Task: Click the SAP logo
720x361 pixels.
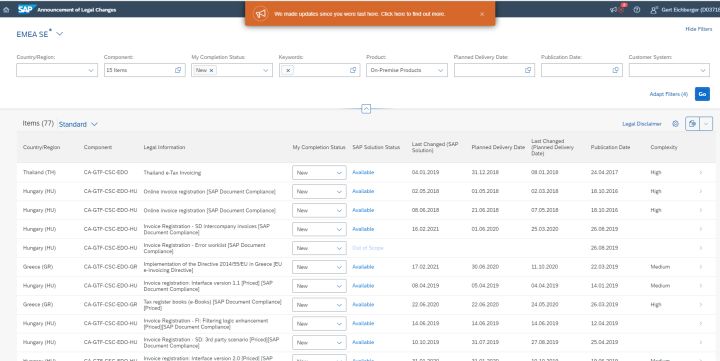Action: [x=27, y=9]
